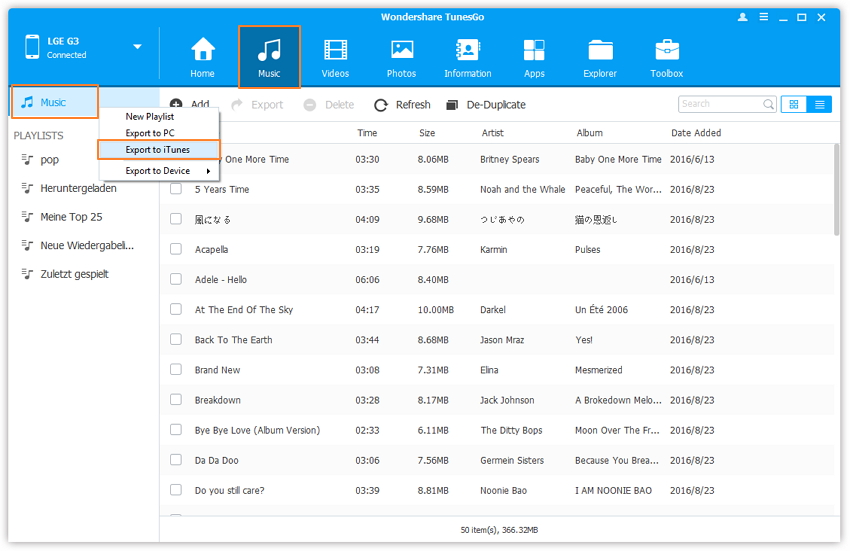Select New Playlist in the context menu

click(x=150, y=117)
